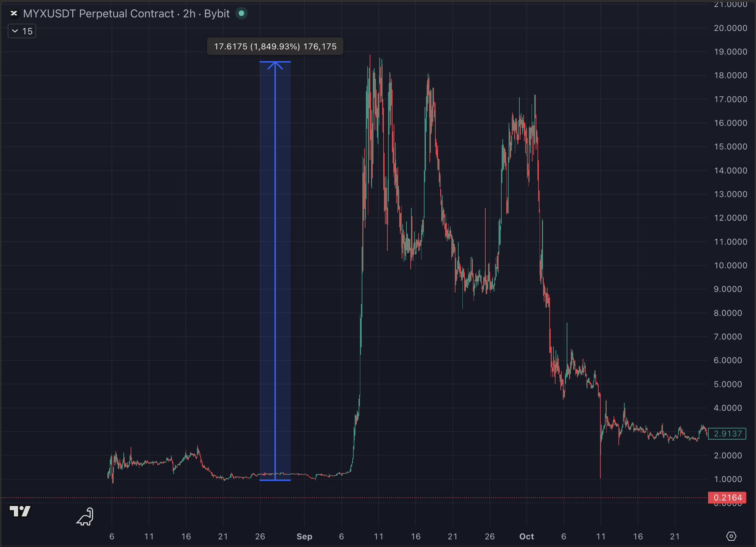Collapse the 15 indicators legend

[x=22, y=31]
